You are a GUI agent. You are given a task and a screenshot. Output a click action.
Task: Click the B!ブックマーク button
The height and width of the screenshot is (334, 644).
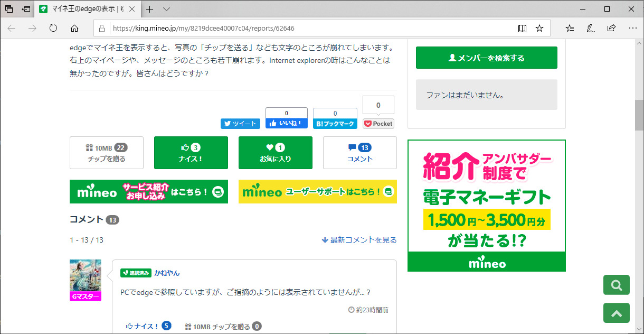(x=335, y=123)
